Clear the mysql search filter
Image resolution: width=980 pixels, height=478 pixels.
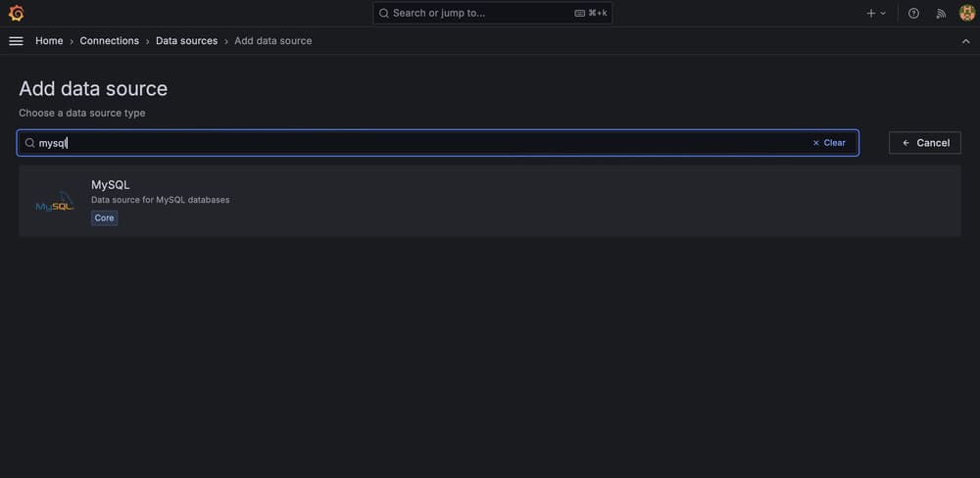click(829, 143)
